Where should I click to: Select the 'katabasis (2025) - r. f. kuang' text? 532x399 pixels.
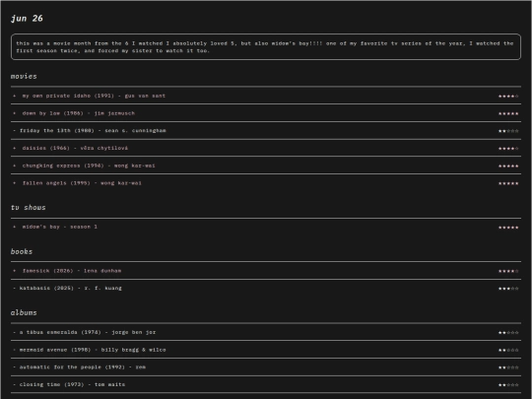point(71,289)
